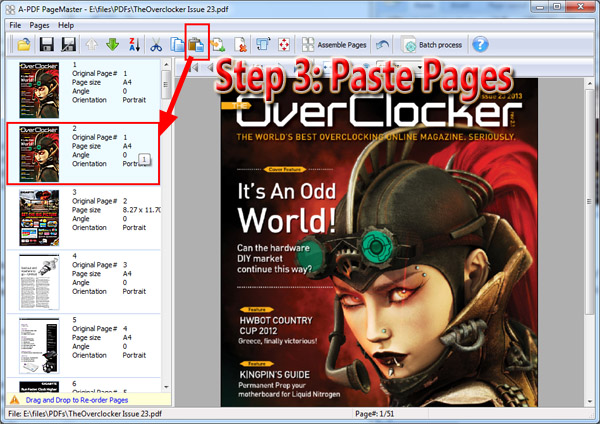The width and height of the screenshot is (600, 424).
Task: Click preview pane scrollbar up arrow
Action: [x=590, y=83]
